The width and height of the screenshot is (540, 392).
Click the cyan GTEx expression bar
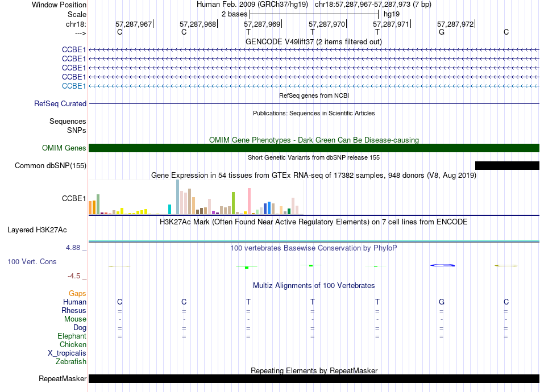click(170, 209)
